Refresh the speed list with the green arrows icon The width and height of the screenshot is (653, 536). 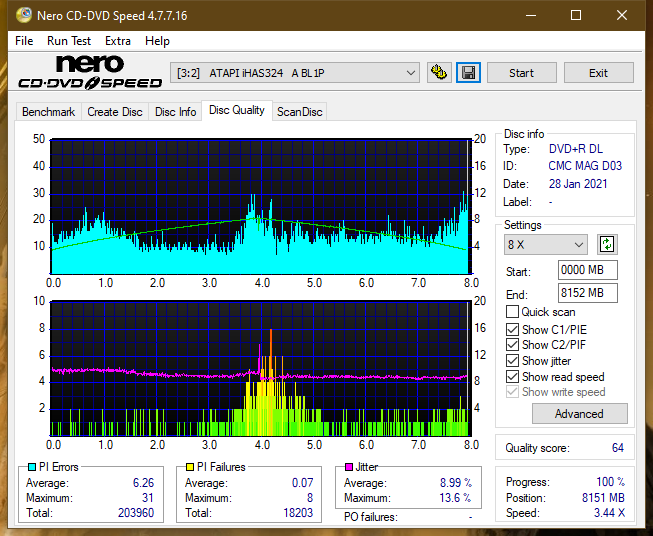click(607, 244)
